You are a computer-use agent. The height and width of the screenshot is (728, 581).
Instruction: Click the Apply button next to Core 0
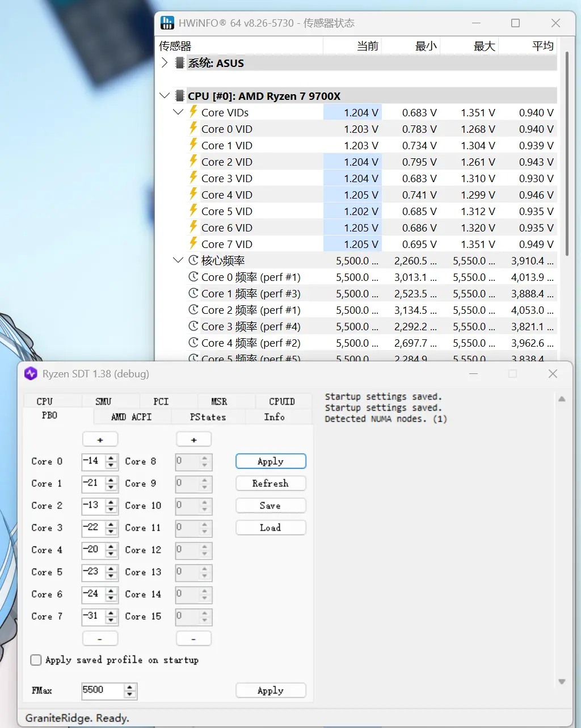click(271, 461)
